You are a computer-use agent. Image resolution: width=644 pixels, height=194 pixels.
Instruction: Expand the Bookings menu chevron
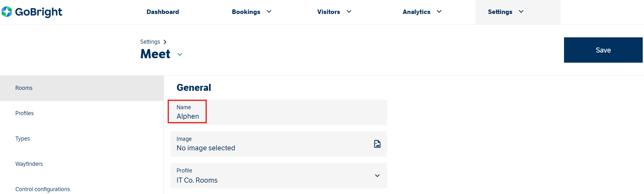269,12
